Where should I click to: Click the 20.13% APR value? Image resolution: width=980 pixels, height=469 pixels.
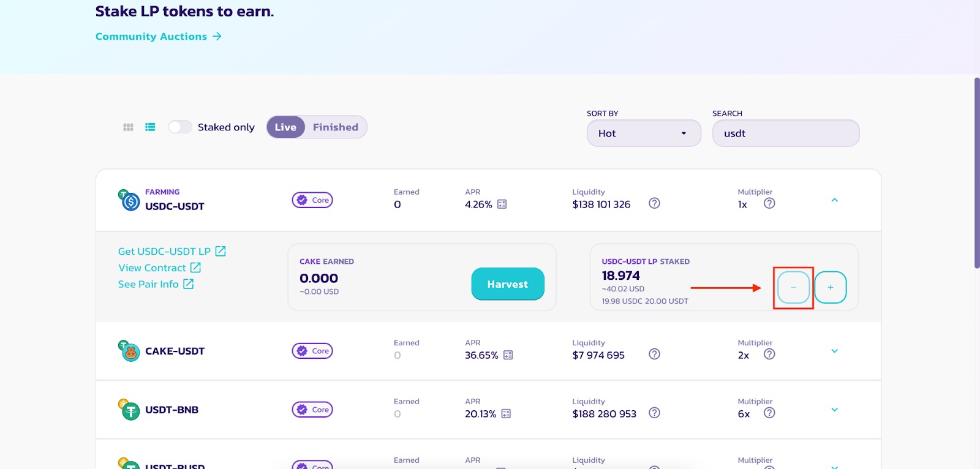(481, 414)
